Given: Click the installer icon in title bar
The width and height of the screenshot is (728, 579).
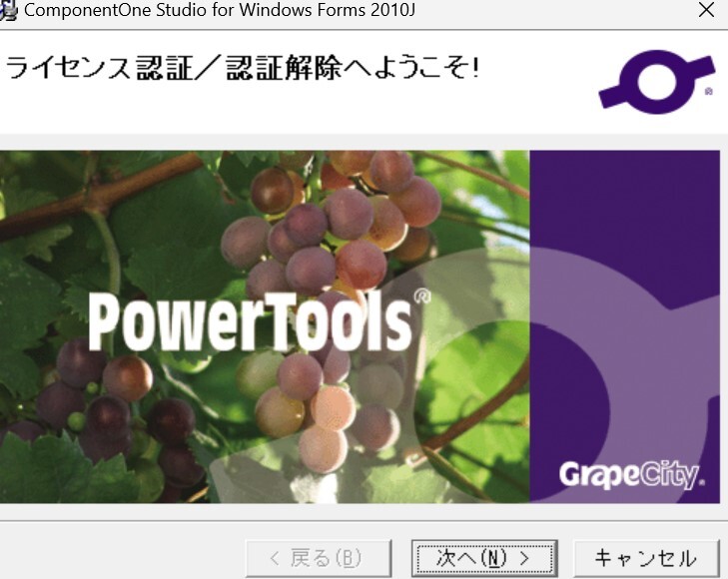Looking at the screenshot, I should point(8,10).
